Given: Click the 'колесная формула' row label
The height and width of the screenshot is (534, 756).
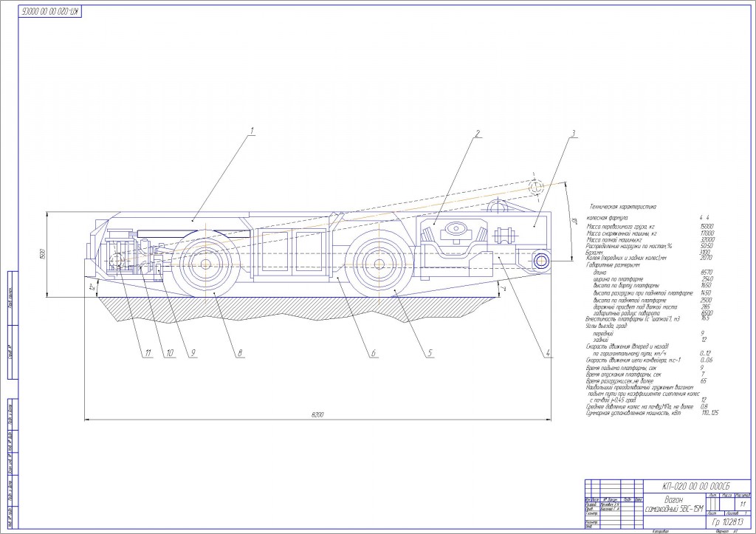Looking at the screenshot, I should click(607, 218).
